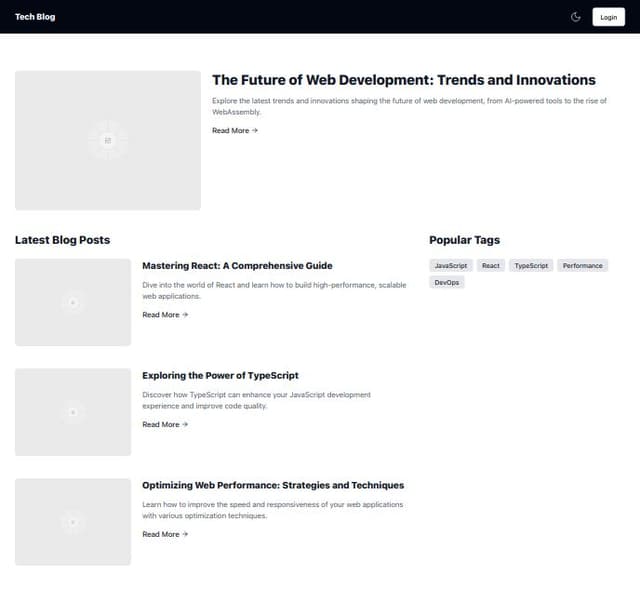Open 'The Future of Web Development' headline
Image resolution: width=640 pixels, height=603 pixels.
(x=403, y=80)
